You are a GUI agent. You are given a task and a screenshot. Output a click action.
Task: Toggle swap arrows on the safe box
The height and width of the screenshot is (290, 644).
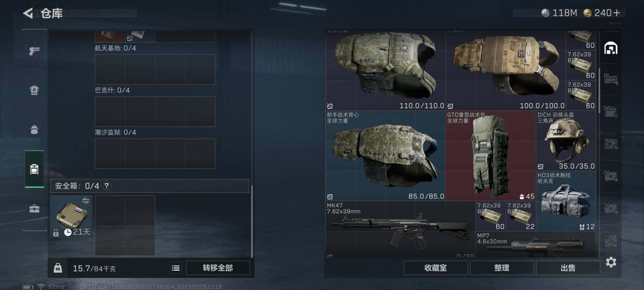tap(86, 200)
